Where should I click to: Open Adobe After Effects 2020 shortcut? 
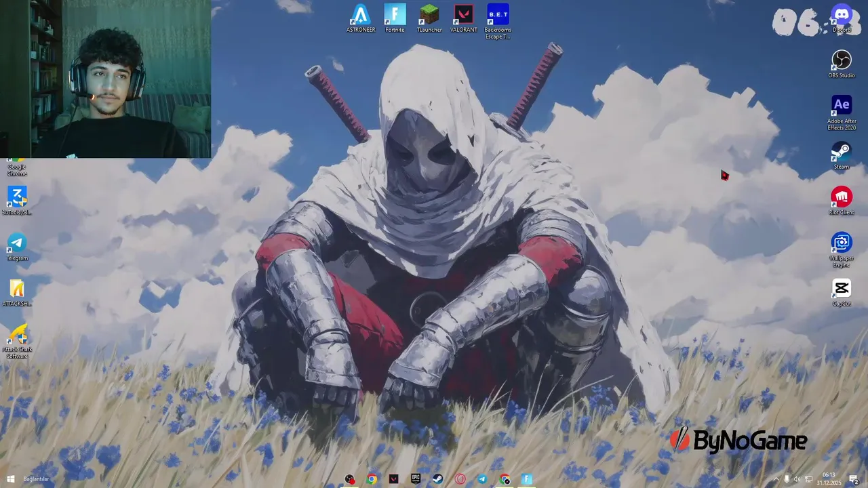pos(842,113)
